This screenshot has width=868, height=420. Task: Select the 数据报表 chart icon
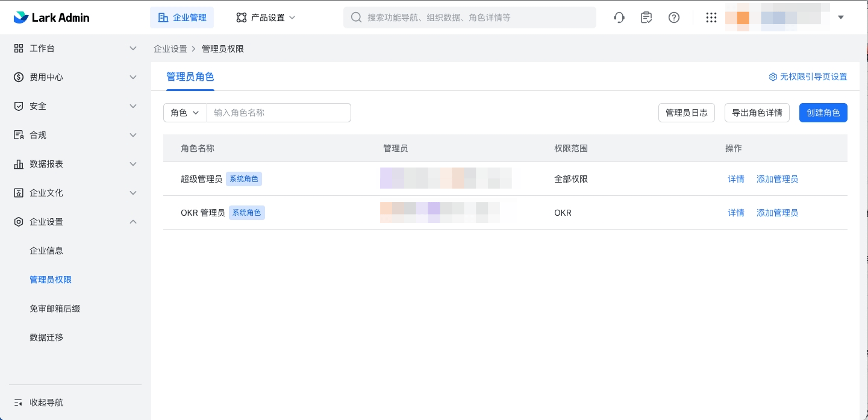(x=19, y=164)
